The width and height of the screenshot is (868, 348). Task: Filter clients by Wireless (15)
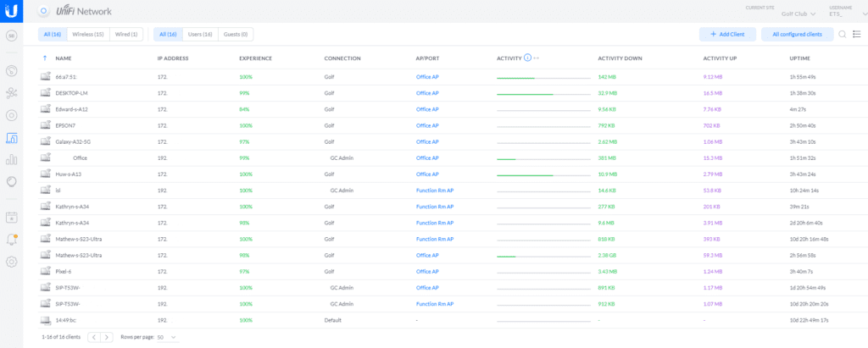(x=88, y=34)
